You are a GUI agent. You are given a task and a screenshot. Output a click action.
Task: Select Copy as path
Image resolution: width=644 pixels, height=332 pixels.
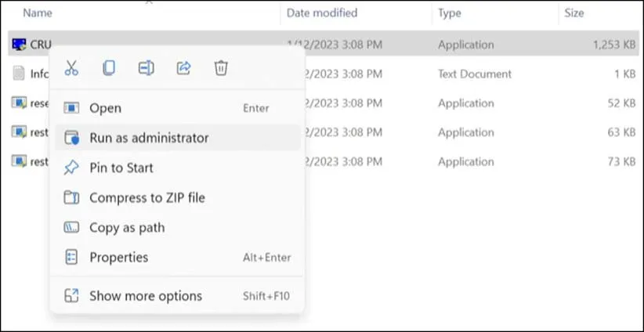tap(127, 228)
